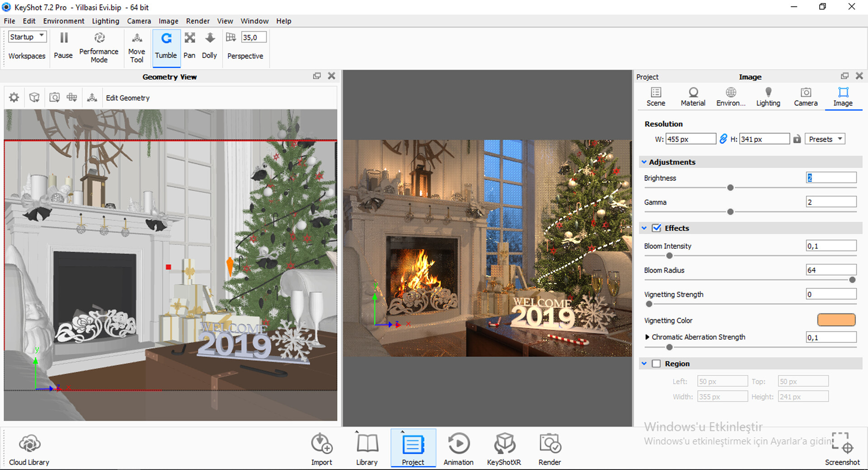Open the resolution Presets dropdown
The width and height of the screenshot is (868, 470).
(825, 139)
